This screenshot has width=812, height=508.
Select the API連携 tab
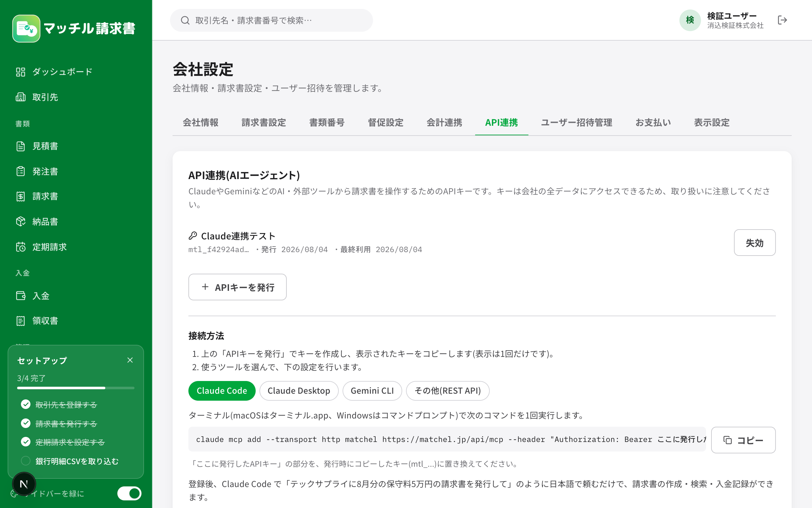pyautogui.click(x=501, y=123)
